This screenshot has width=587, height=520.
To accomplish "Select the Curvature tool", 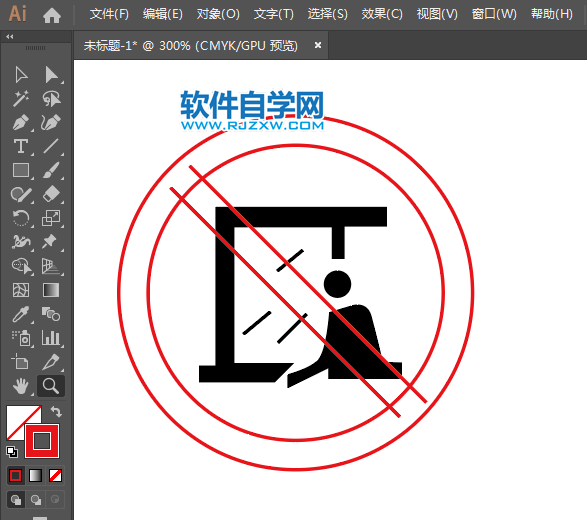I will (x=51, y=122).
